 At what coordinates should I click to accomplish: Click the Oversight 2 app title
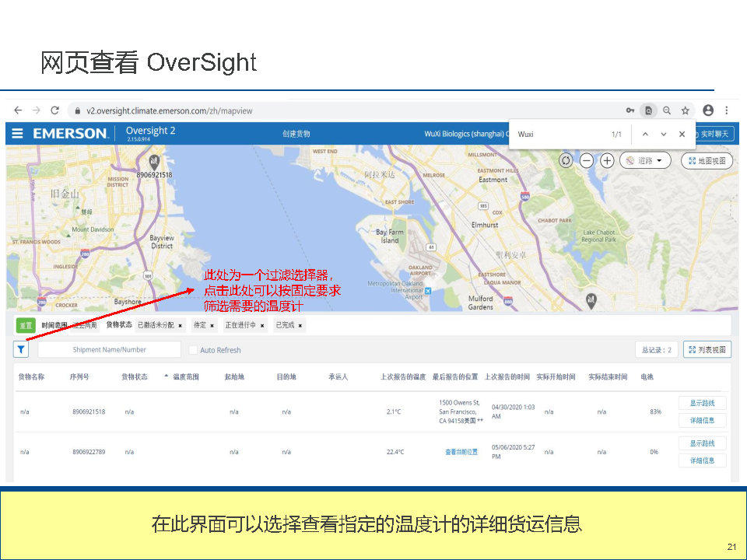pyautogui.click(x=150, y=131)
